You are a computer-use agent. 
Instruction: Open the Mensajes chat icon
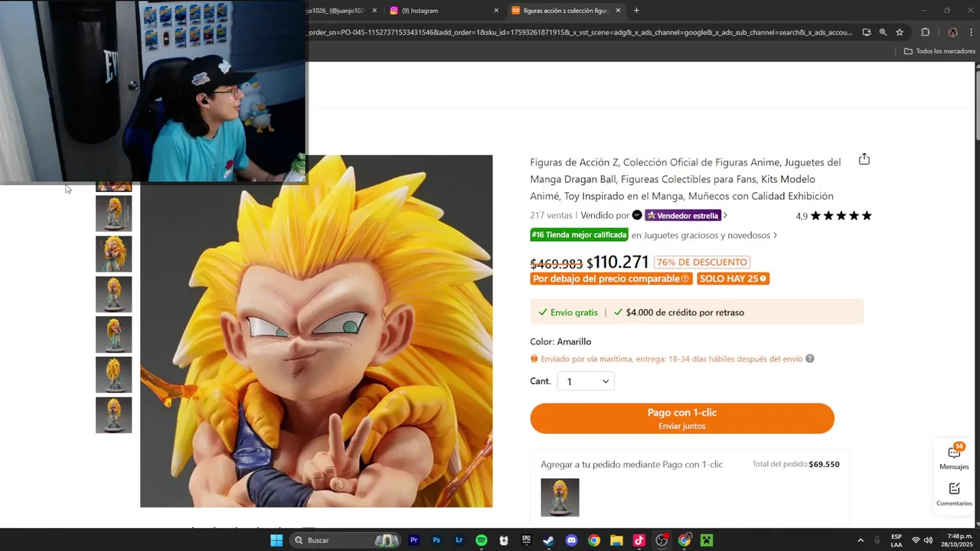click(x=954, y=456)
